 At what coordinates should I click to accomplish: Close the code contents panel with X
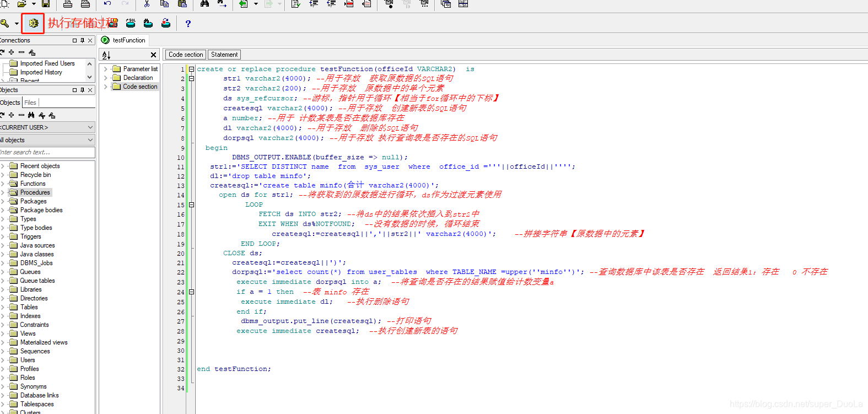click(x=153, y=55)
